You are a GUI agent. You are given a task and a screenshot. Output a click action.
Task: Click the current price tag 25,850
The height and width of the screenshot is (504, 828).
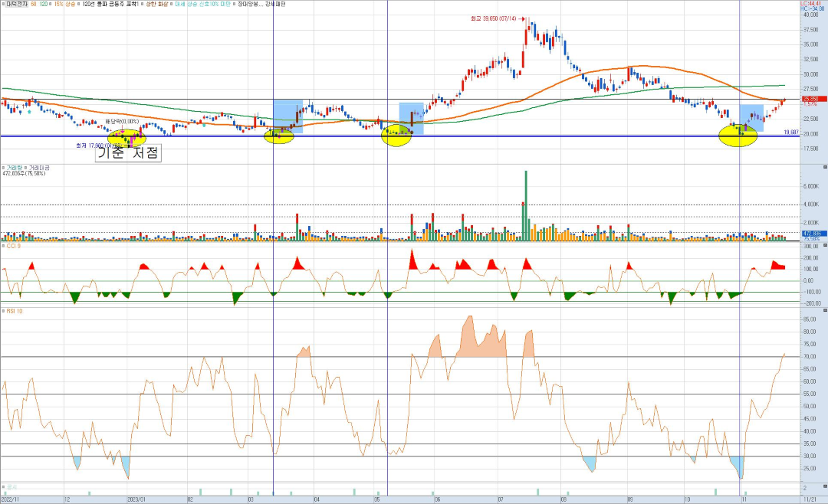(x=813, y=99)
